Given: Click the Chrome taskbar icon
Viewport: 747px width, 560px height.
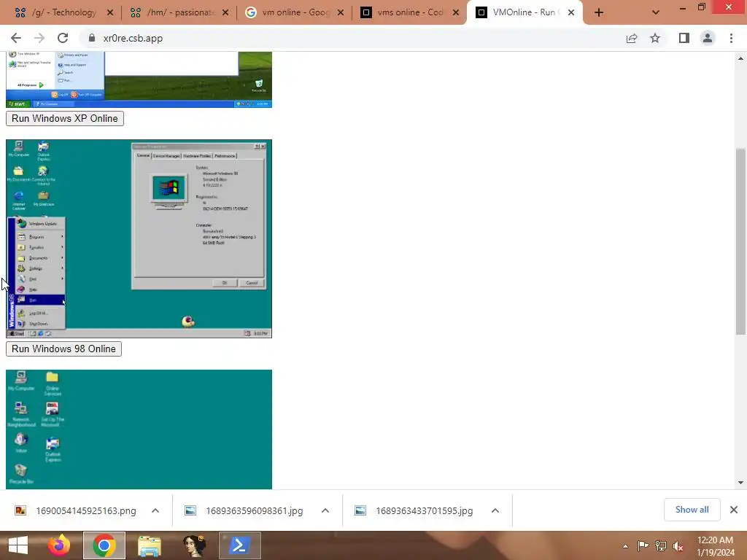Looking at the screenshot, I should (104, 545).
